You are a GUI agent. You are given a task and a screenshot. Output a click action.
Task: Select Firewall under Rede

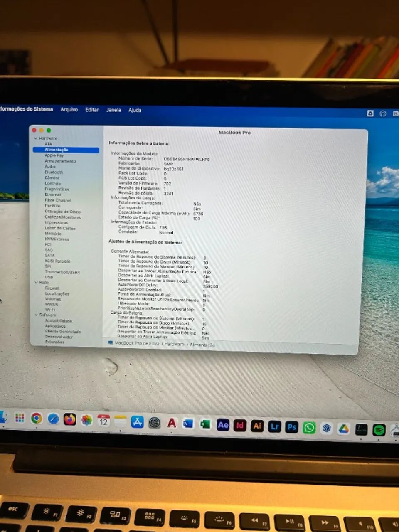(52, 288)
